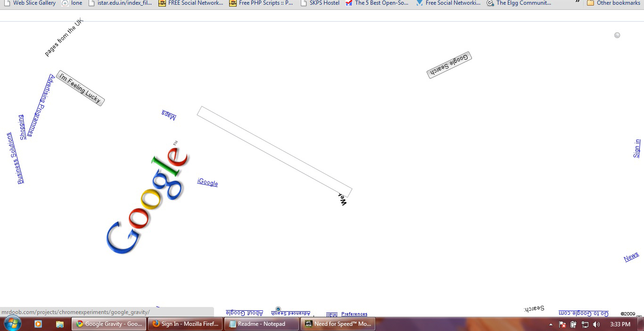Open The 5 Best Open-So... bookmark
The height and width of the screenshot is (331, 644).
pos(377,3)
